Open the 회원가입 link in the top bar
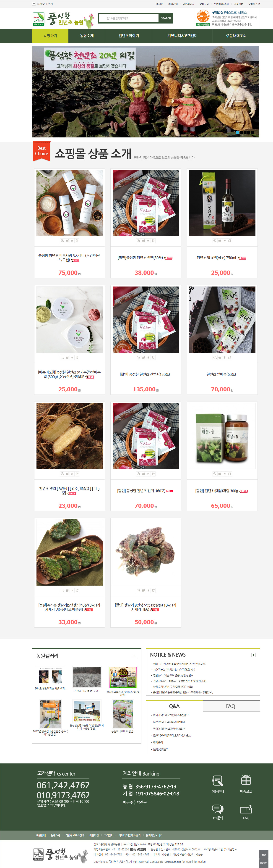 (173, 4)
